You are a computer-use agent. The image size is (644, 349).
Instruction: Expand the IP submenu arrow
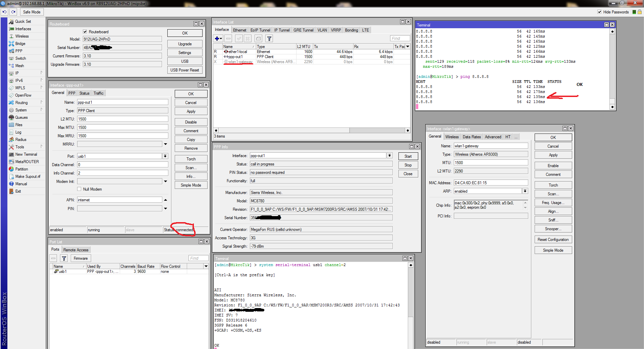[42, 73]
